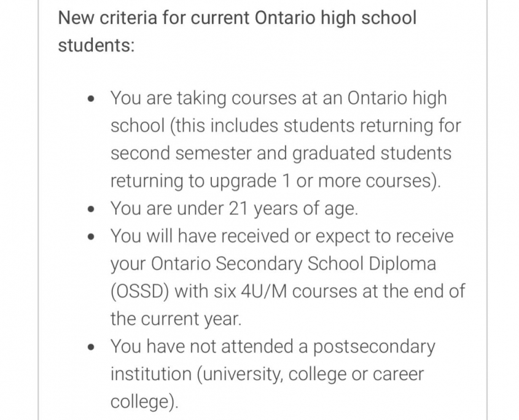
Task: Click the phrase 'Secondary School Diploma'
Action: pos(326,264)
